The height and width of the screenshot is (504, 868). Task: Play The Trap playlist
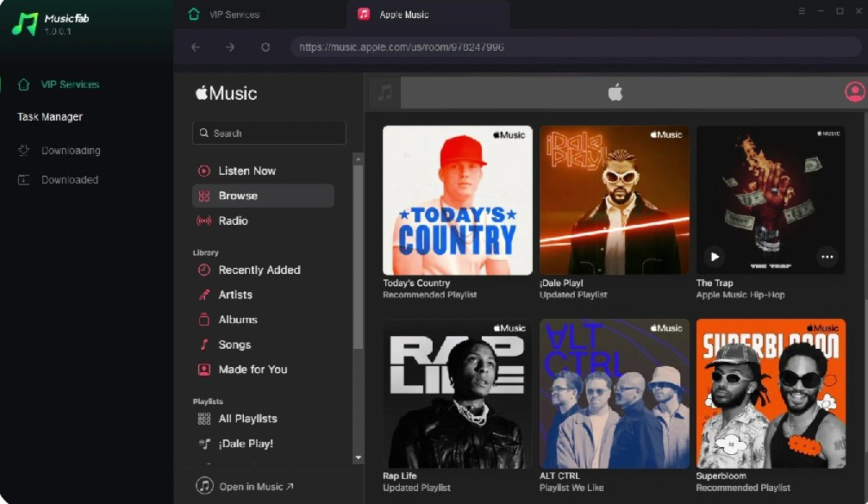(715, 257)
